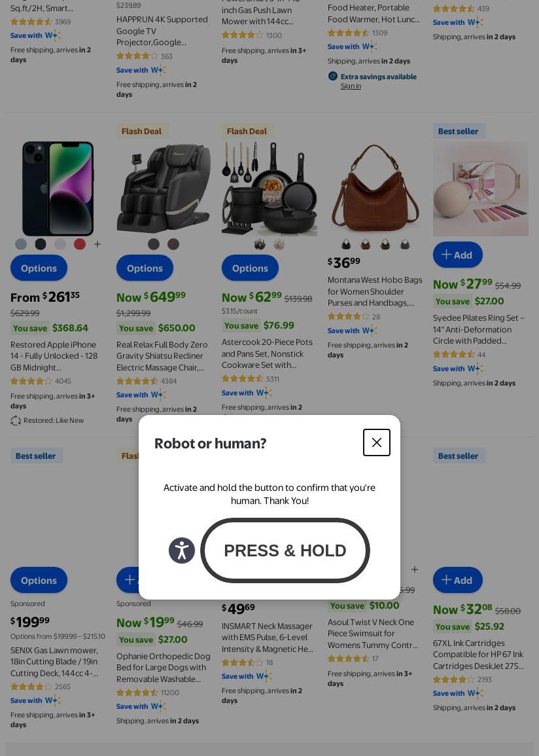Choose the black massage chair color swatch

(x=154, y=244)
